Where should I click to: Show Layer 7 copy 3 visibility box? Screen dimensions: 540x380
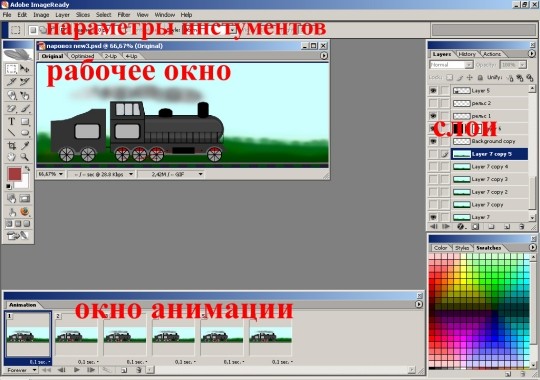pyautogui.click(x=433, y=179)
